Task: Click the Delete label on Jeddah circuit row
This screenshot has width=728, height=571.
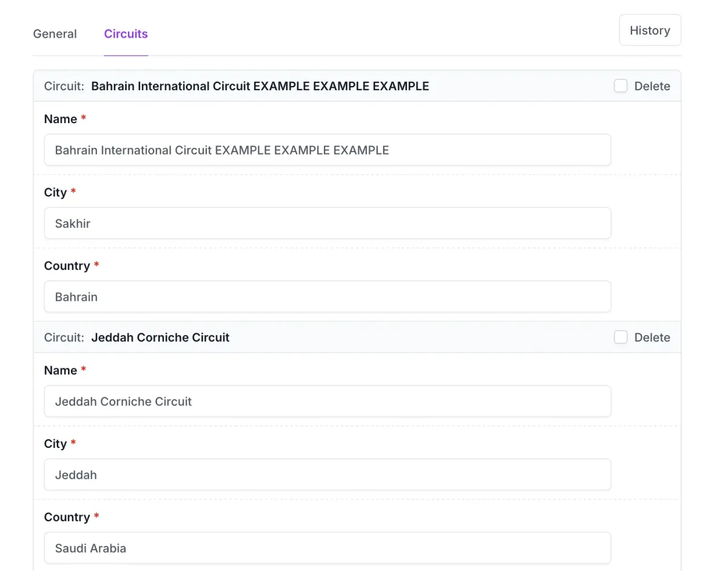Action: pos(652,338)
